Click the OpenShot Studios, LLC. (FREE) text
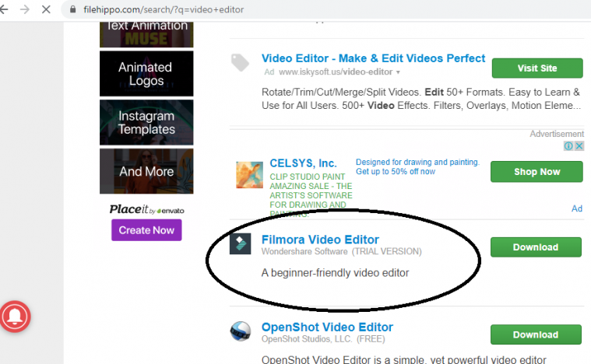 pos(323,339)
